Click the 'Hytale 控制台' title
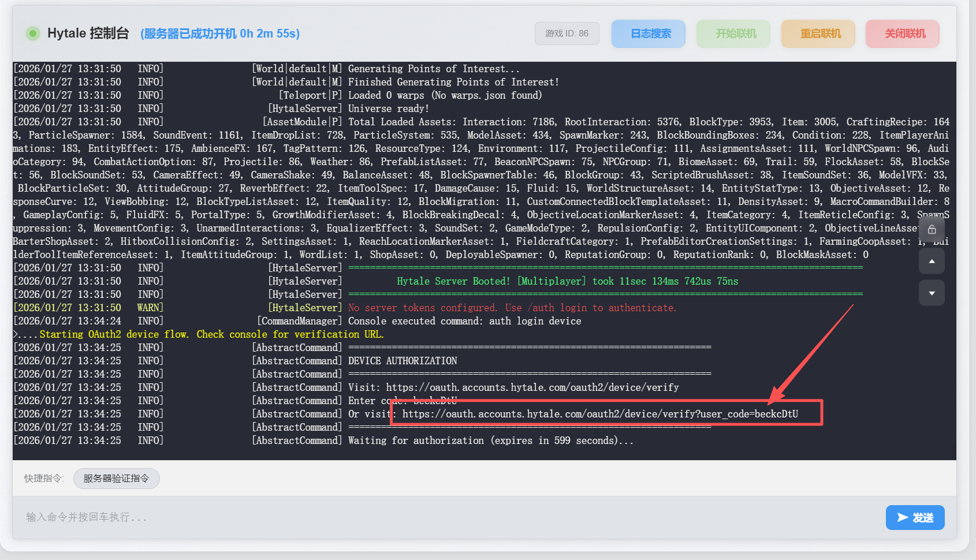Image resolution: width=976 pixels, height=560 pixels. (88, 33)
